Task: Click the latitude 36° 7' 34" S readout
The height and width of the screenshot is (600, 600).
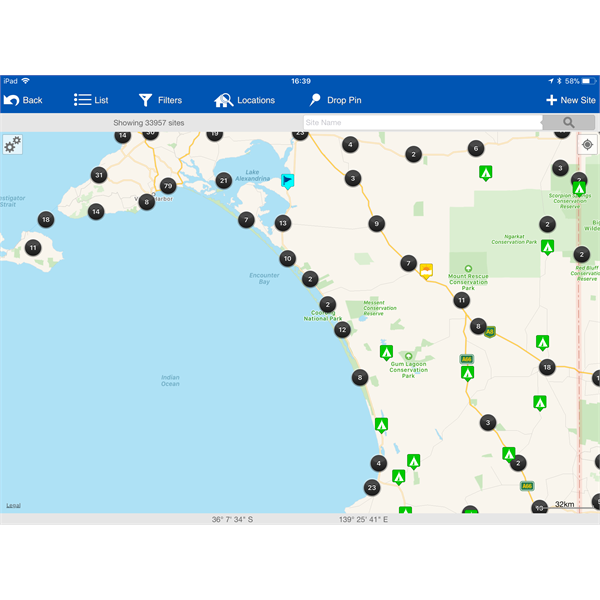Action: click(x=232, y=519)
